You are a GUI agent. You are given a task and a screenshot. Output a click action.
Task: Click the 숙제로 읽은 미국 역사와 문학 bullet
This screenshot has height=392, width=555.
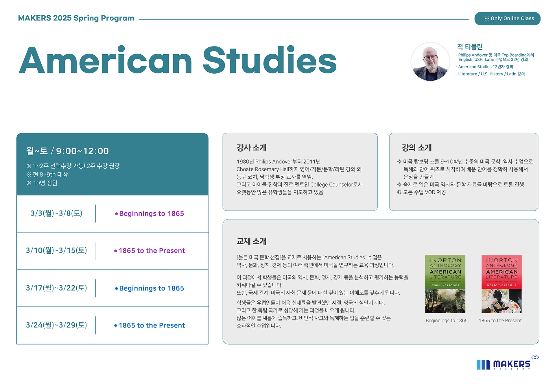(460, 184)
